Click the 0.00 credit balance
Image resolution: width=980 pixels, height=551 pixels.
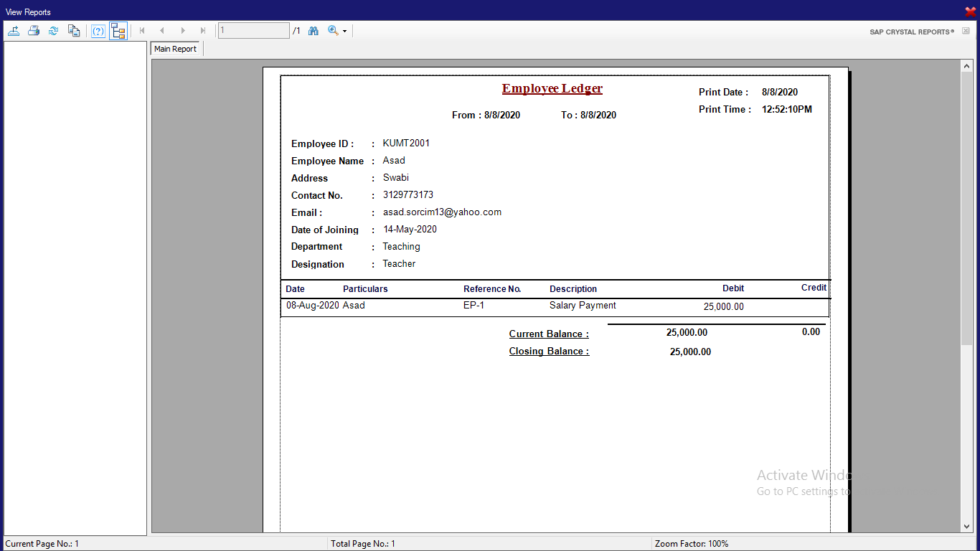811,332
